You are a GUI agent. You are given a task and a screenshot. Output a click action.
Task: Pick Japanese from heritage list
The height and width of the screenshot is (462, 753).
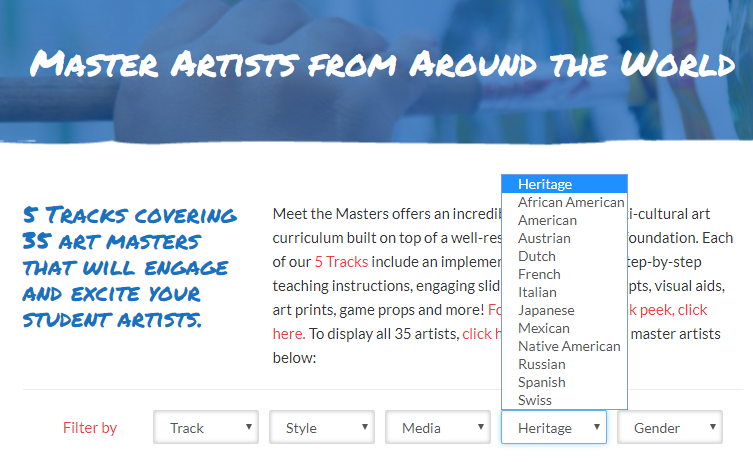(x=564, y=310)
